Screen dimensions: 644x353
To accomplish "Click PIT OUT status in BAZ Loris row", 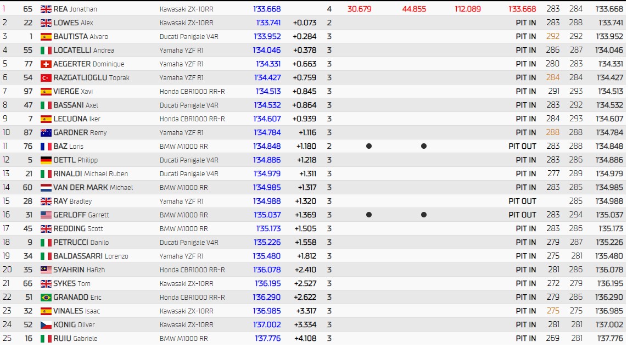I will click(523, 147).
